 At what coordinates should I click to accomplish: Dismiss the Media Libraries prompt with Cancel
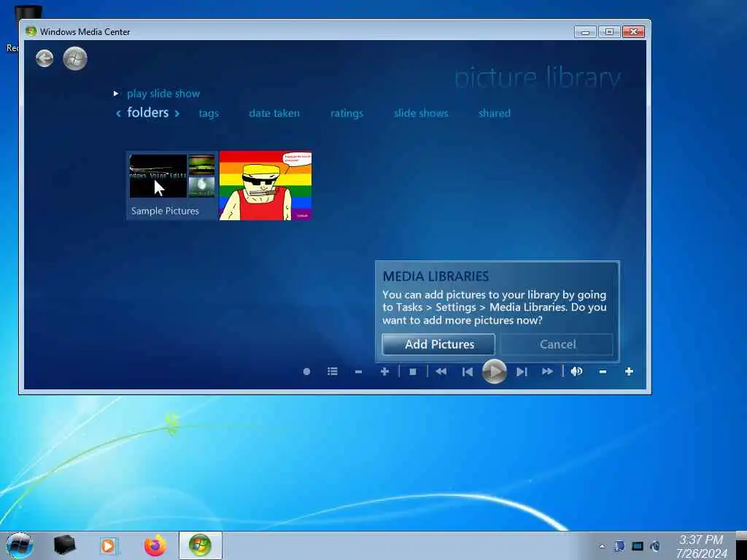[x=557, y=344]
